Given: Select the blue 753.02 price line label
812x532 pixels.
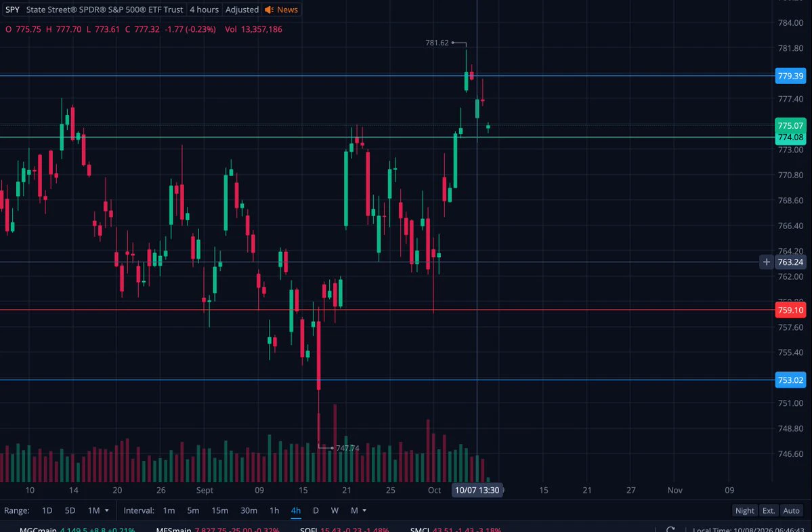Looking at the screenshot, I should (x=791, y=380).
